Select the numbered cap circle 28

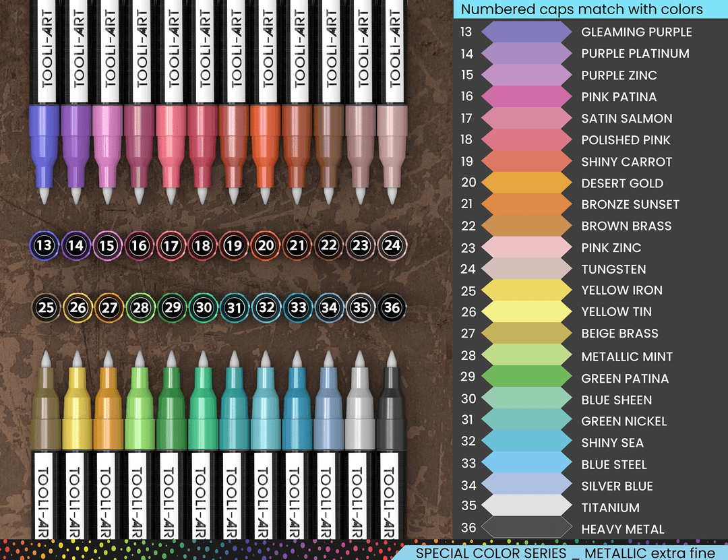[140, 308]
